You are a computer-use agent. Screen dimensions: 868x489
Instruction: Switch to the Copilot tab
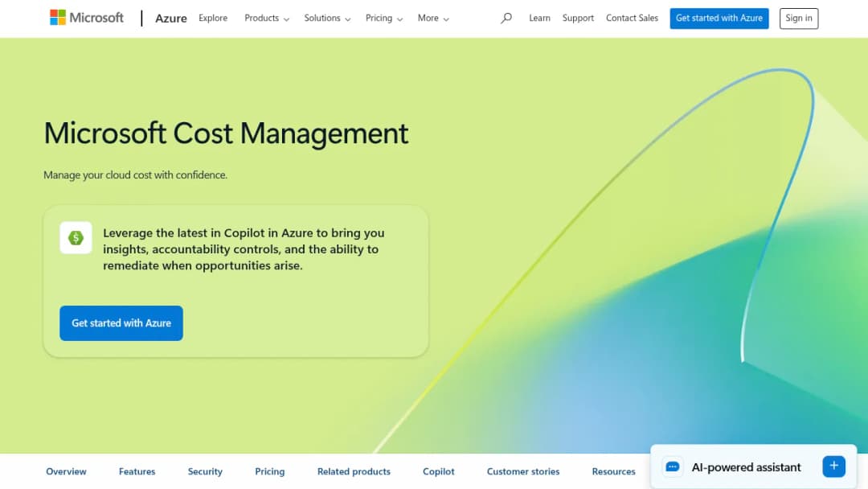tap(439, 471)
